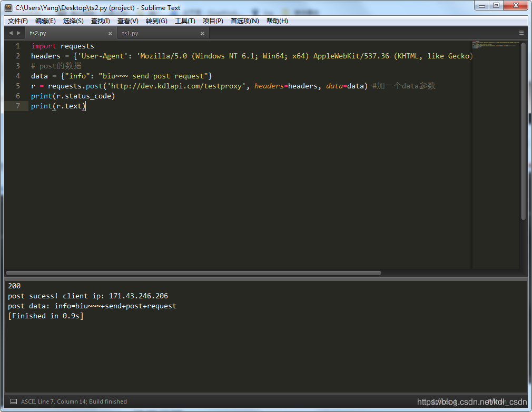This screenshot has width=532, height=412.
Task: Minimize the Sublime Text window
Action: pos(482,5)
